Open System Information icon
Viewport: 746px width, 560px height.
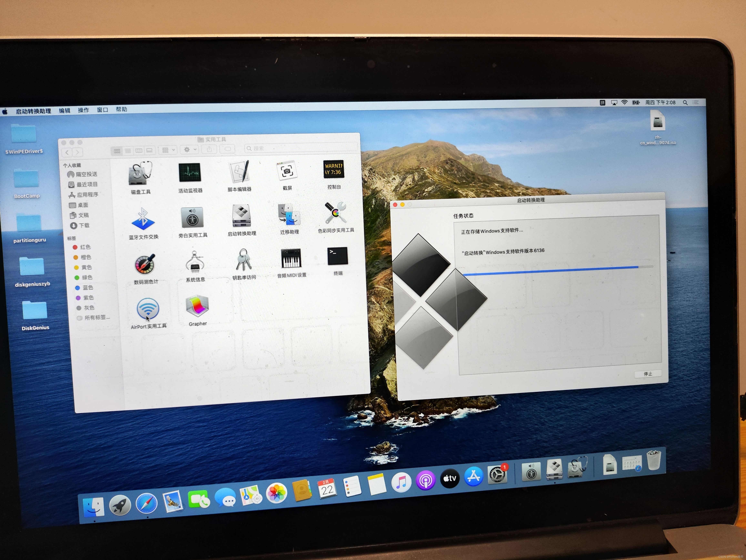coord(195,262)
